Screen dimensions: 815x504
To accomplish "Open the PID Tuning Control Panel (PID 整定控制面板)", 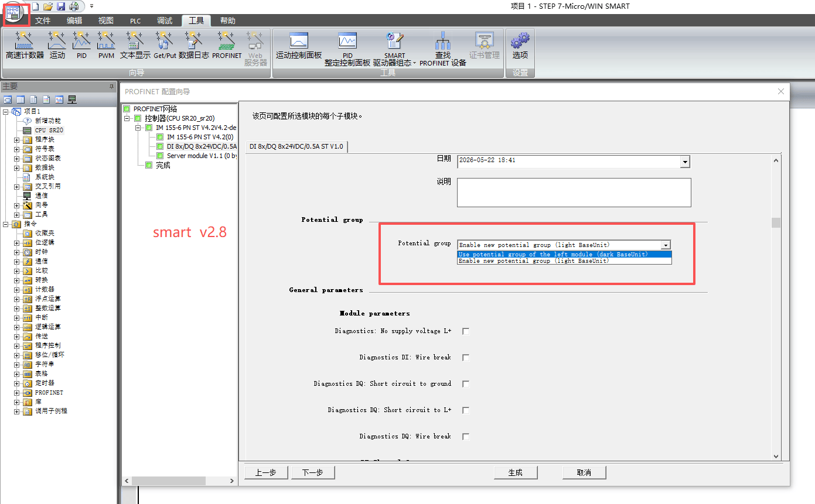I will (347, 49).
